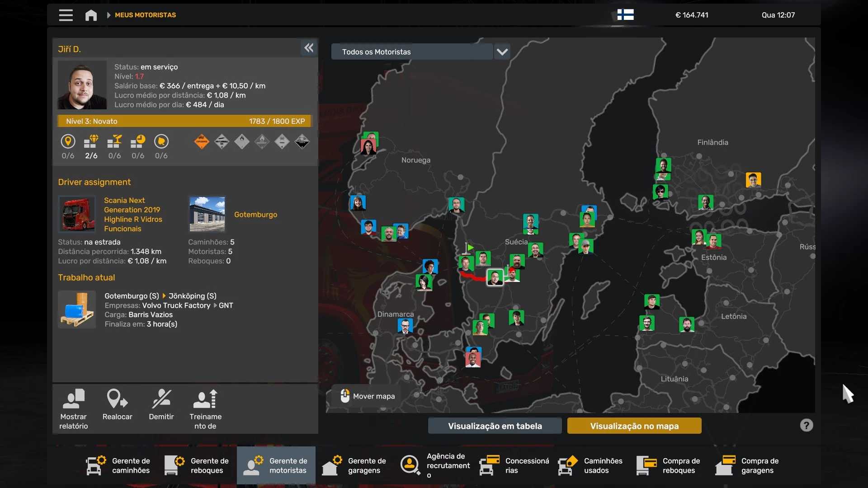Open the help question mark icon
Image resolution: width=868 pixels, height=488 pixels.
coord(806,425)
